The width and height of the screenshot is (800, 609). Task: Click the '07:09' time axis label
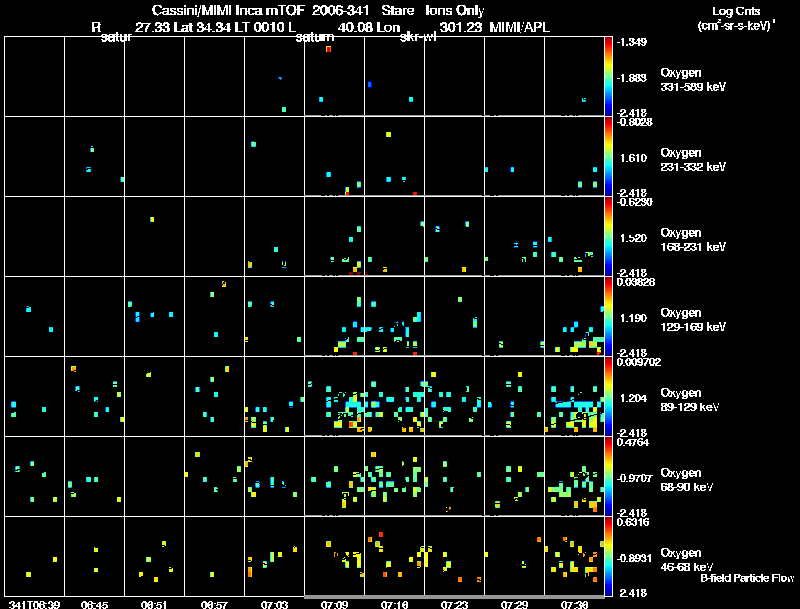pyautogui.click(x=334, y=604)
